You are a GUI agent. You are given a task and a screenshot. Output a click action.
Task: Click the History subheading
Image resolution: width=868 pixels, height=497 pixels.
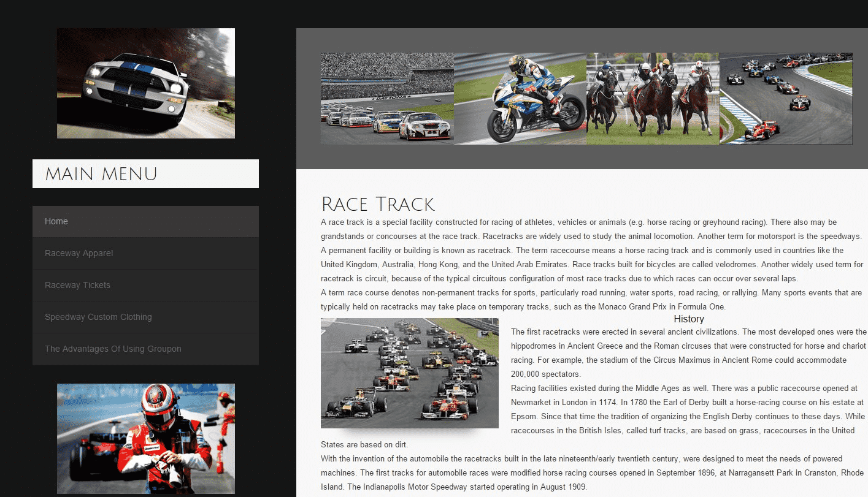coord(688,319)
